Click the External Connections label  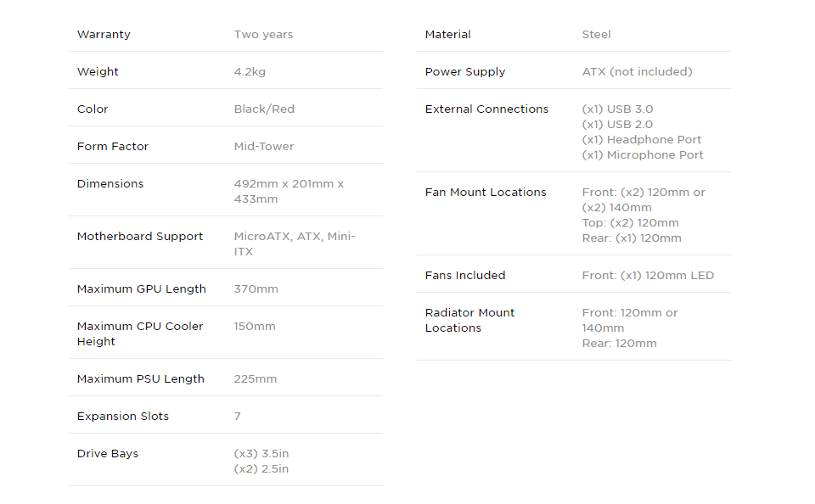(x=486, y=109)
